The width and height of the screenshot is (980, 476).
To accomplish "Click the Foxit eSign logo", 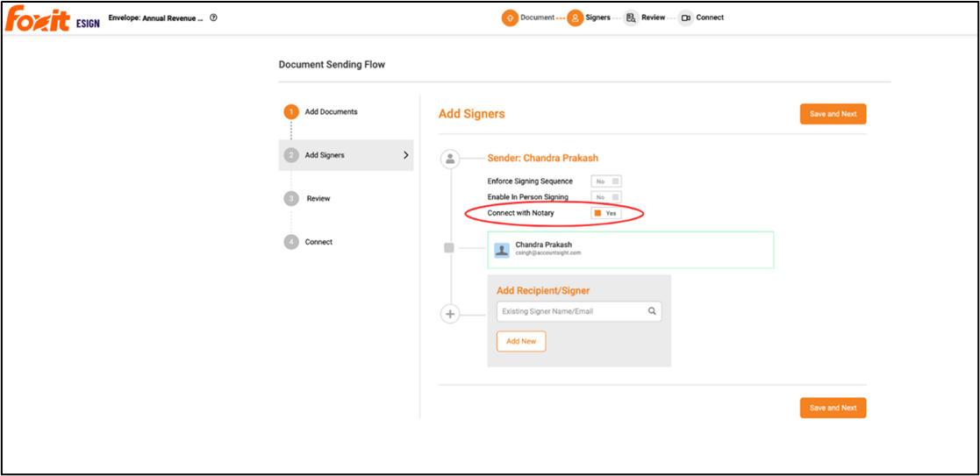I will point(52,18).
